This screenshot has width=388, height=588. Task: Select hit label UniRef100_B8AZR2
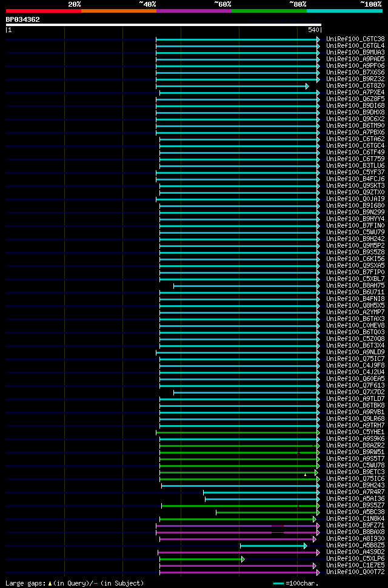355,446
